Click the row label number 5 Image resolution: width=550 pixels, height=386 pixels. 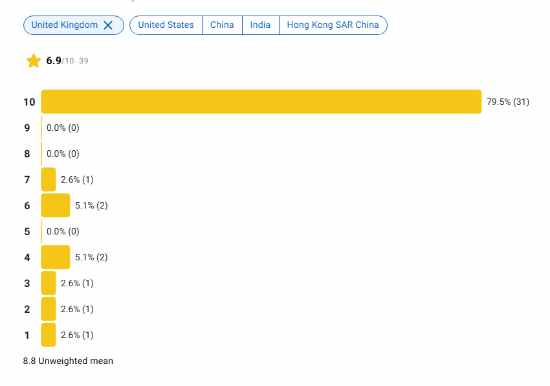coord(27,232)
